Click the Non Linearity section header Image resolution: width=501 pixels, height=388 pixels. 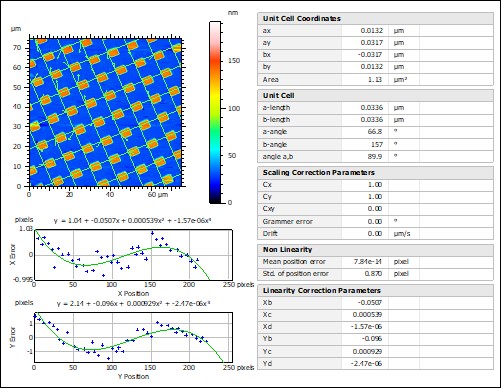click(375, 249)
